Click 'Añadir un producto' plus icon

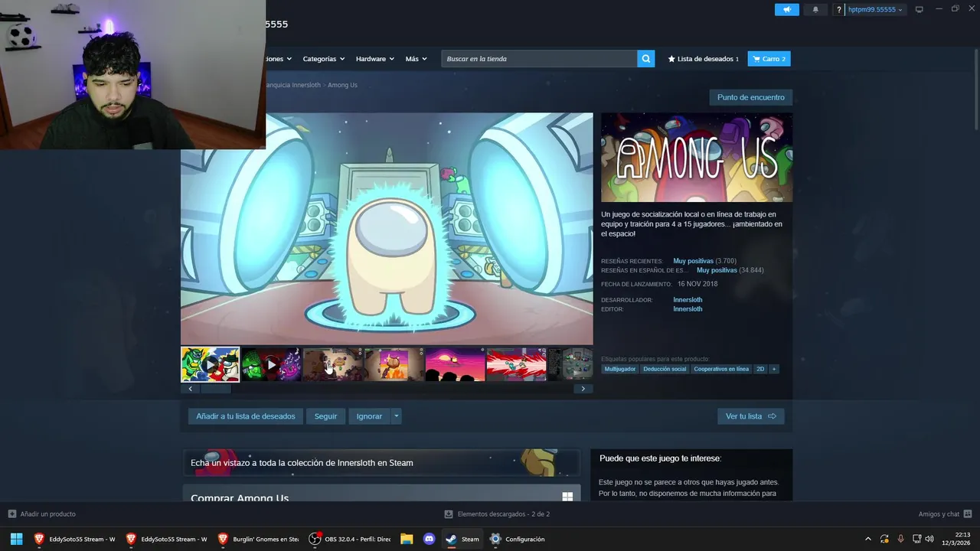[11, 514]
